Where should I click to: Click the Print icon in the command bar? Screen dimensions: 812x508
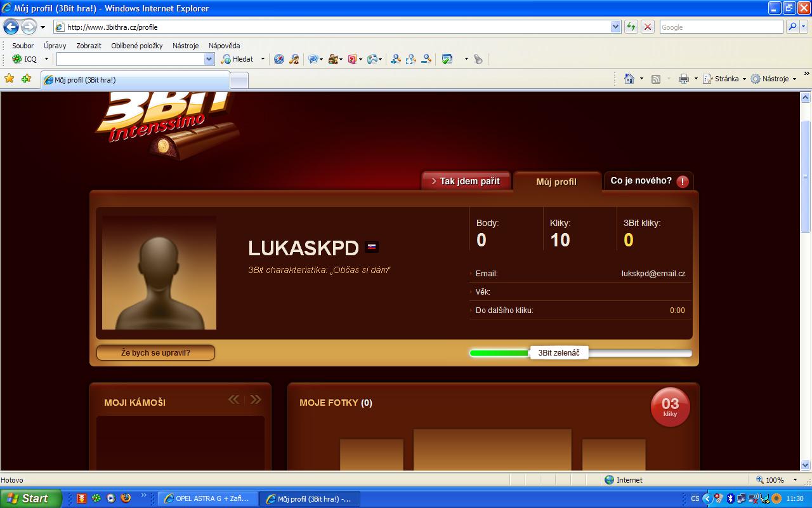tap(683, 79)
